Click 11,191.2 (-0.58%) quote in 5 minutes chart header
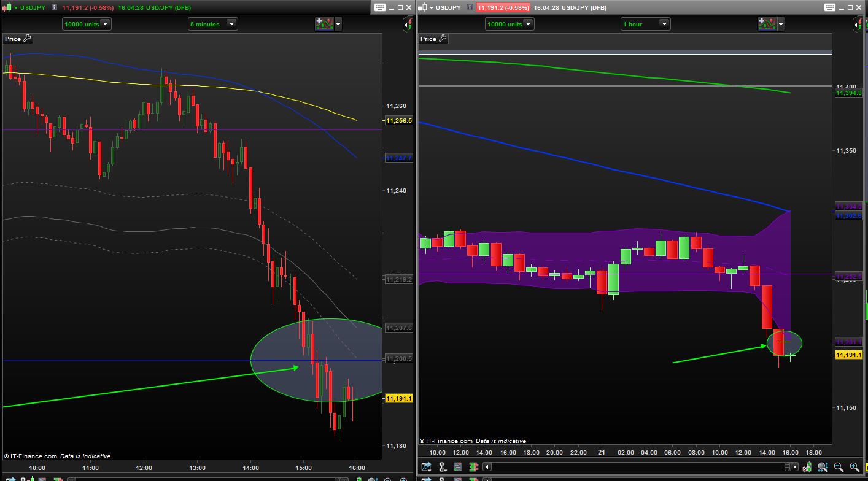The height and width of the screenshot is (481, 868). tap(88, 7)
